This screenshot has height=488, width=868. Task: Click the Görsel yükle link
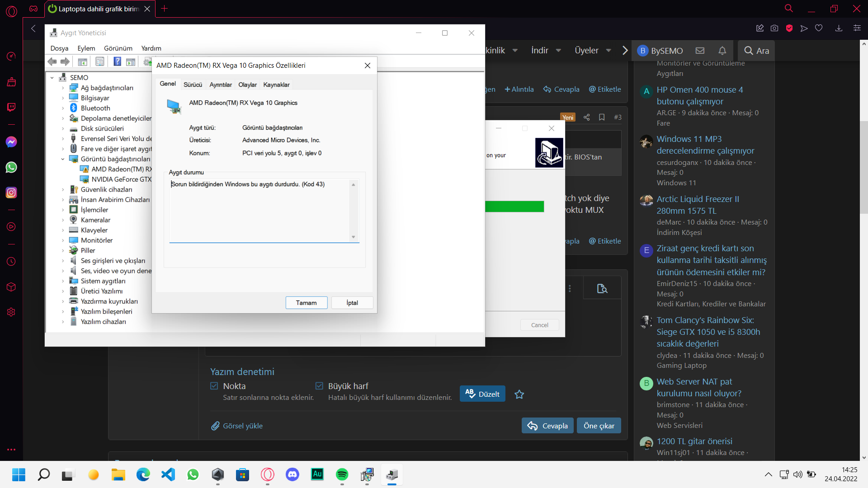(242, 426)
